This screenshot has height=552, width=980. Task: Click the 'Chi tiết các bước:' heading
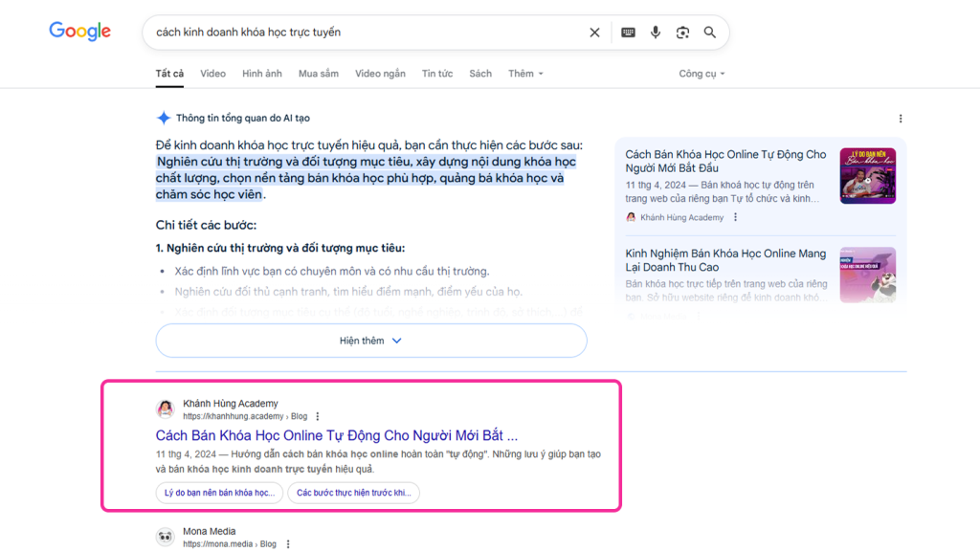tap(207, 225)
